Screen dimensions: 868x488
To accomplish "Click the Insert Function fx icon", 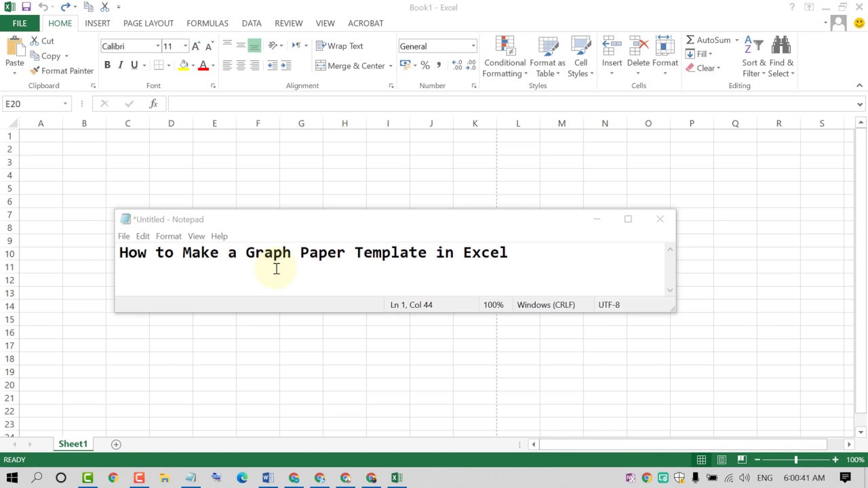I will point(154,104).
